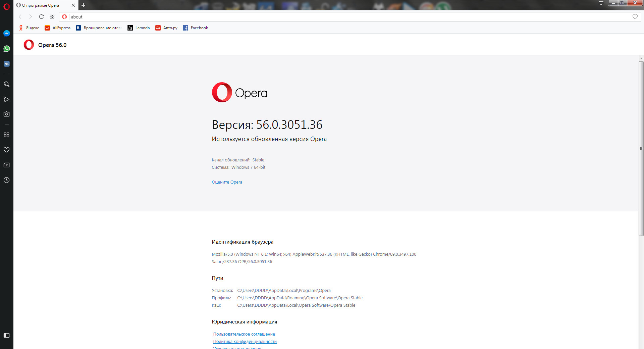644x349 pixels.
Task: Open Facebook bookmark
Action: 196,28
